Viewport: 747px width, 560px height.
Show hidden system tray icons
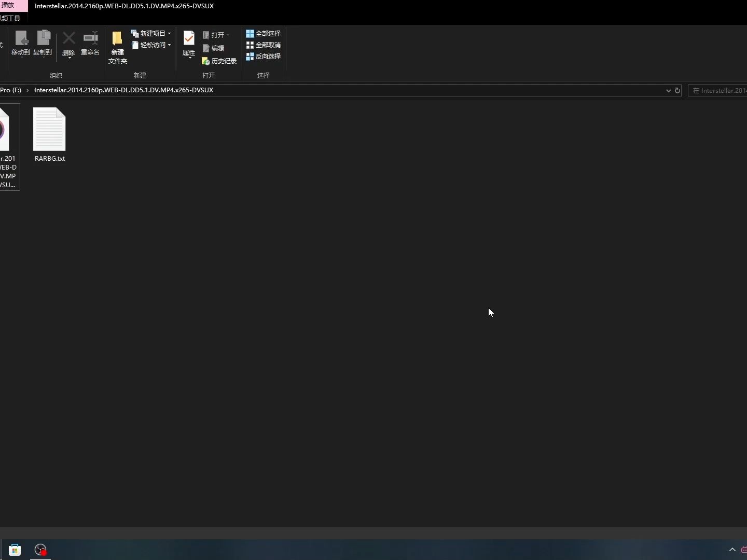[x=732, y=550]
